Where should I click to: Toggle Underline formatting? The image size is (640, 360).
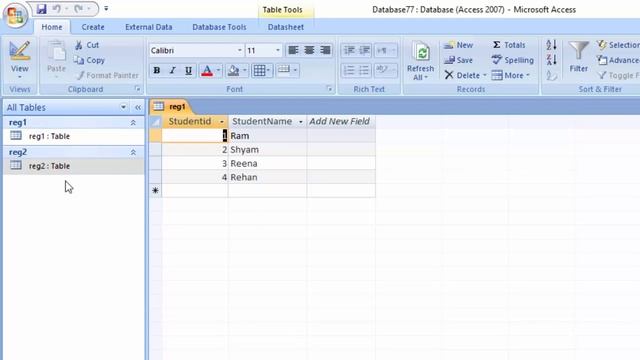[x=188, y=71]
